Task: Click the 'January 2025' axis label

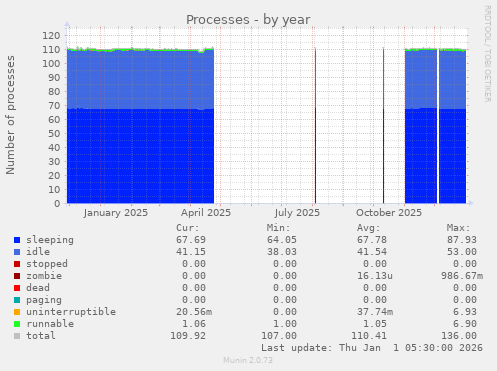Action: click(x=116, y=213)
